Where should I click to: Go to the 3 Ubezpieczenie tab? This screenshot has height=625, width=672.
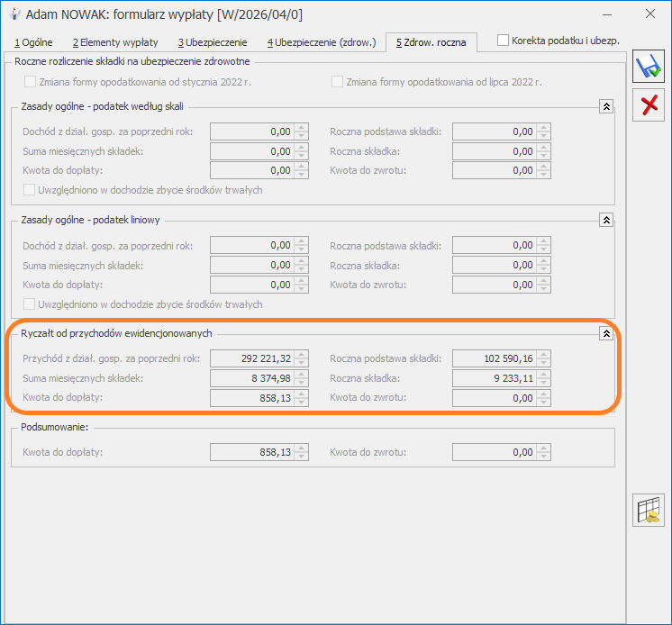pyautogui.click(x=212, y=42)
